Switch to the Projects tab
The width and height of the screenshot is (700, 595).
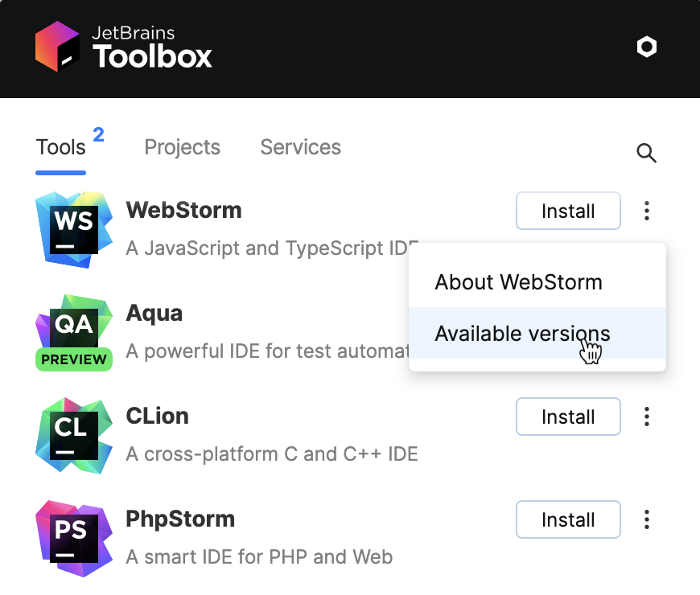click(x=182, y=147)
